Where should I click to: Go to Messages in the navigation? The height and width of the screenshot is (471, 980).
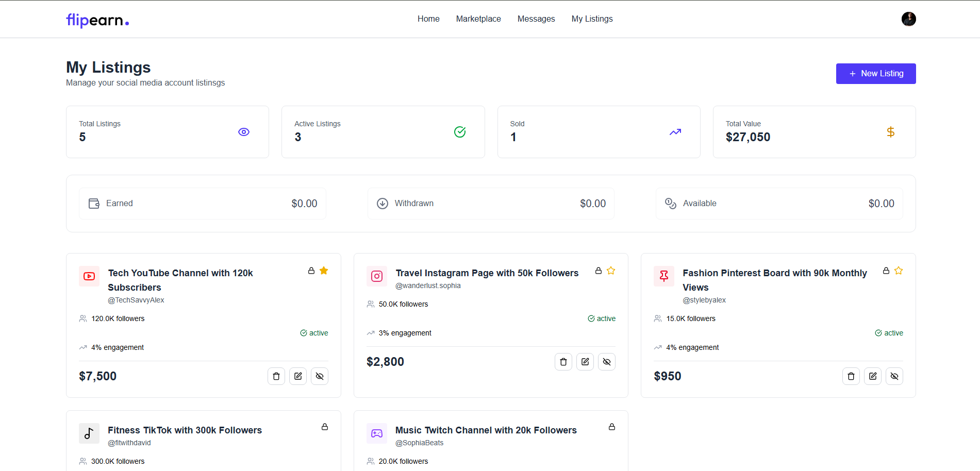click(x=536, y=19)
